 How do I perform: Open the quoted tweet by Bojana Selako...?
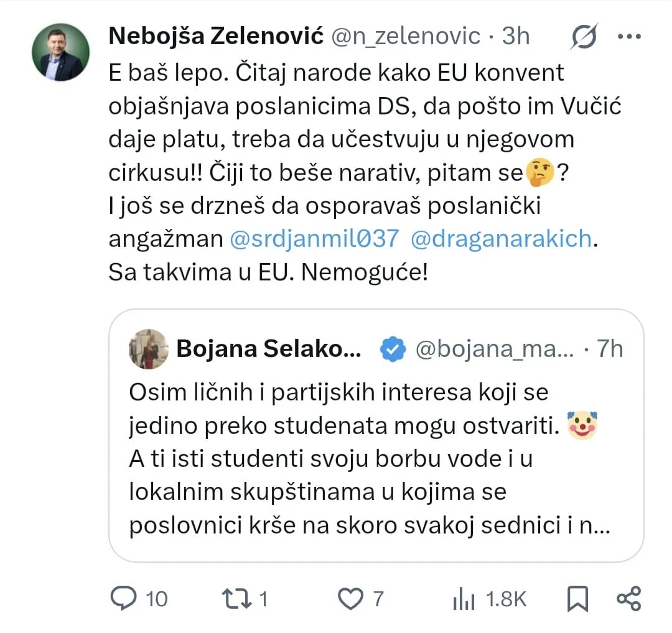376,435
